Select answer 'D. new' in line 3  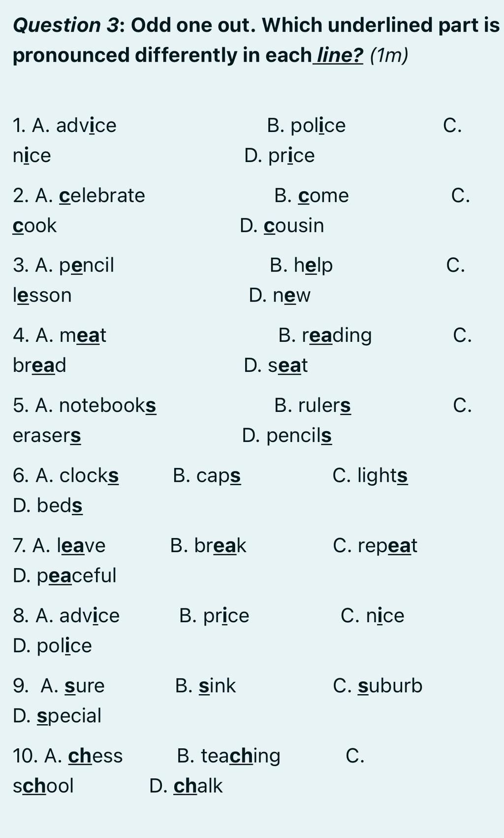(280, 295)
